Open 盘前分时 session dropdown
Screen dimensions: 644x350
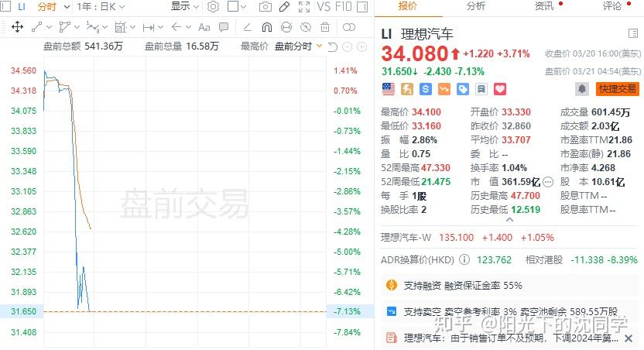point(298,46)
